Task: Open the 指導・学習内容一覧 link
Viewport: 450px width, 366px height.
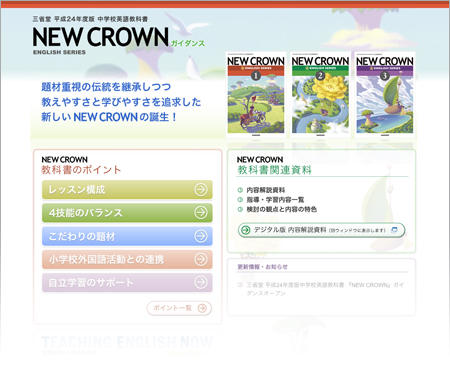Action: [275, 200]
